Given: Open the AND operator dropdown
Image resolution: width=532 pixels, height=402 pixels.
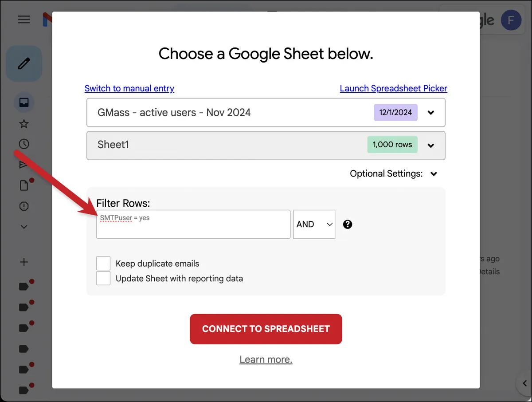Looking at the screenshot, I should click(314, 225).
